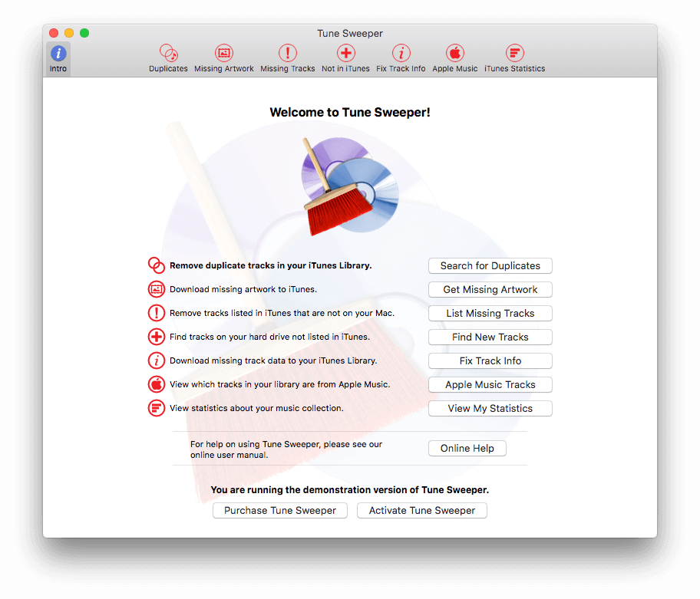Click the online user manual help text

click(x=286, y=449)
